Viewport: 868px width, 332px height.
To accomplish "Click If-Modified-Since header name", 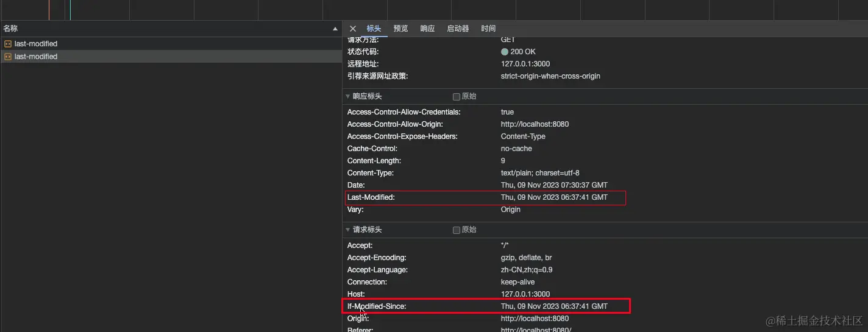I will pos(377,306).
